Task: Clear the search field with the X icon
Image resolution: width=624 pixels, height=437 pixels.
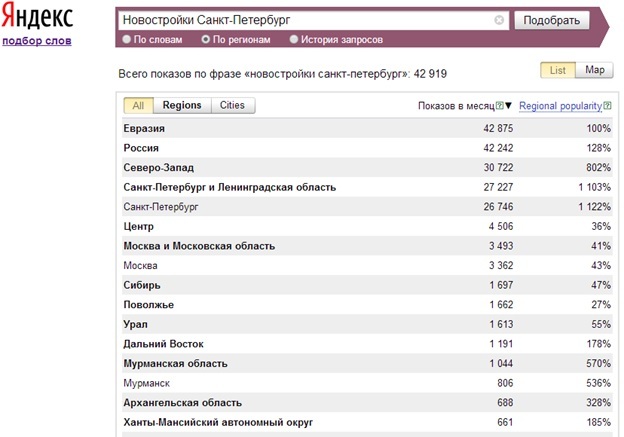Action: point(499,20)
